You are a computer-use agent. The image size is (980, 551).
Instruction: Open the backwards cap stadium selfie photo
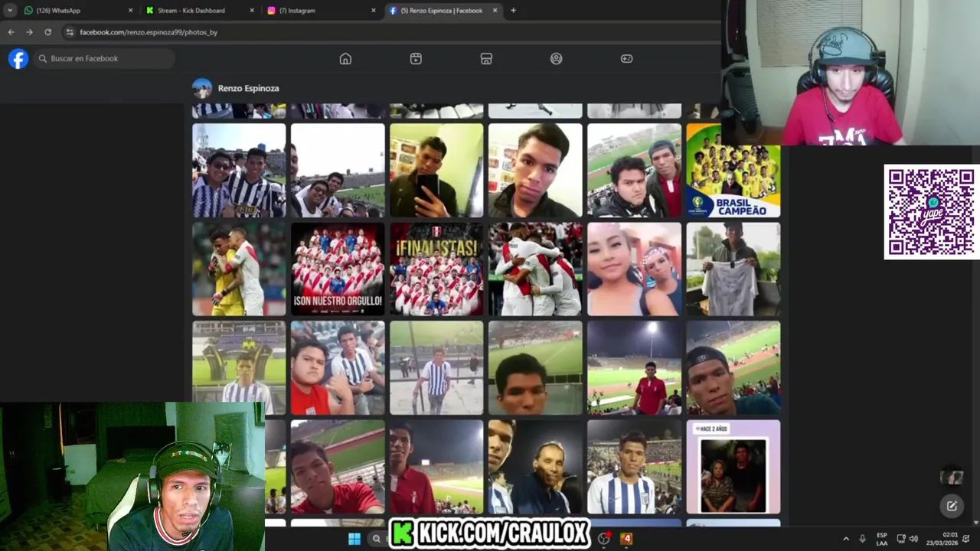pyautogui.click(x=733, y=368)
